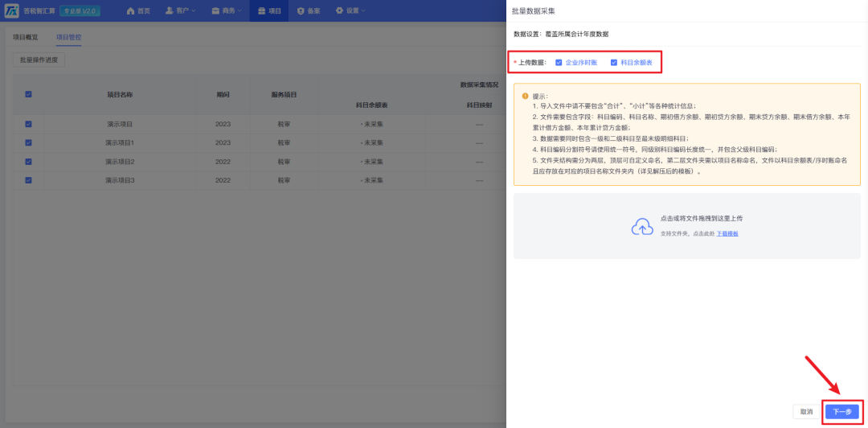The image size is (868, 428).
Task: Click the 下载模板 link
Action: point(727,234)
